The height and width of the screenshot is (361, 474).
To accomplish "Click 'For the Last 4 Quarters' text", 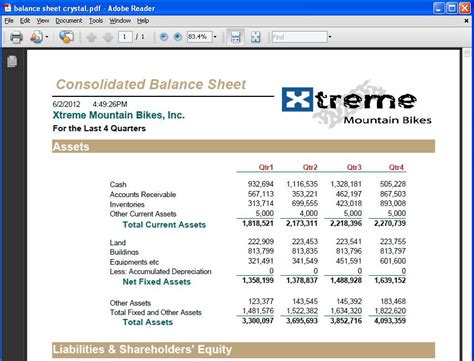I will (x=99, y=128).
